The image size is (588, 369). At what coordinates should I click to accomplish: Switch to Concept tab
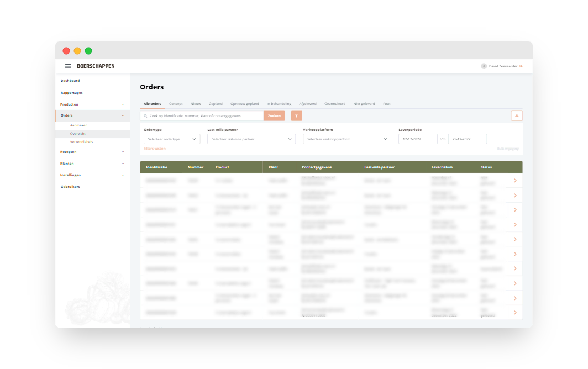pyautogui.click(x=176, y=104)
